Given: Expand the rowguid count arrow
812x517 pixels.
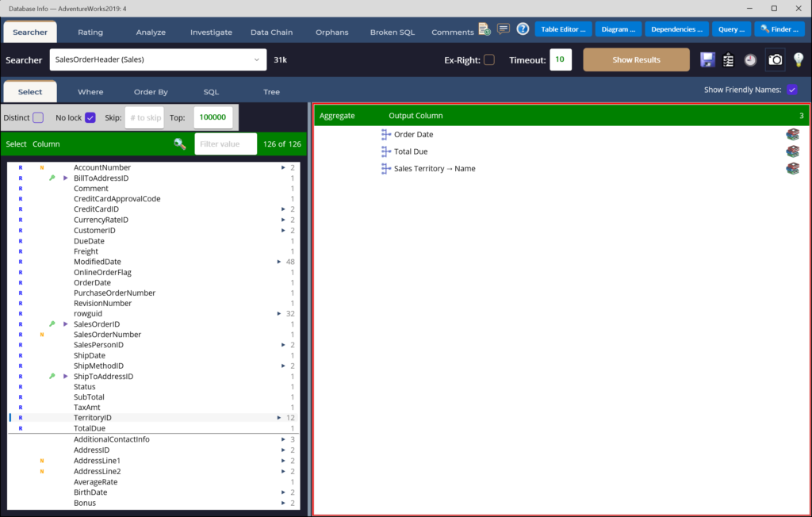Looking at the screenshot, I should pos(279,313).
